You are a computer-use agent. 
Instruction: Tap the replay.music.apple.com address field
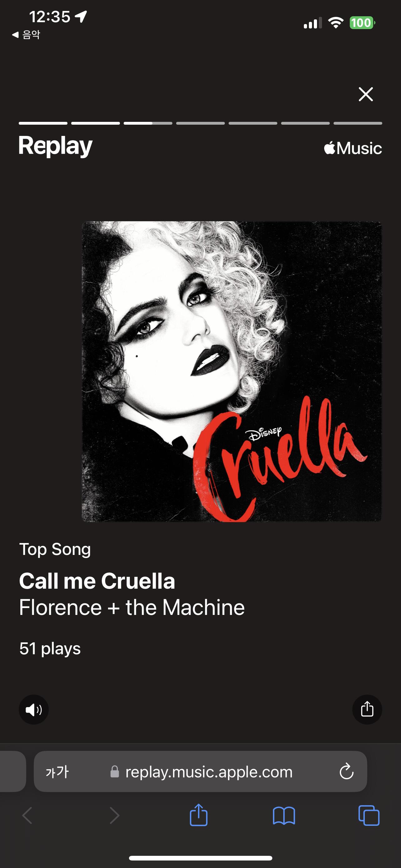(200, 771)
